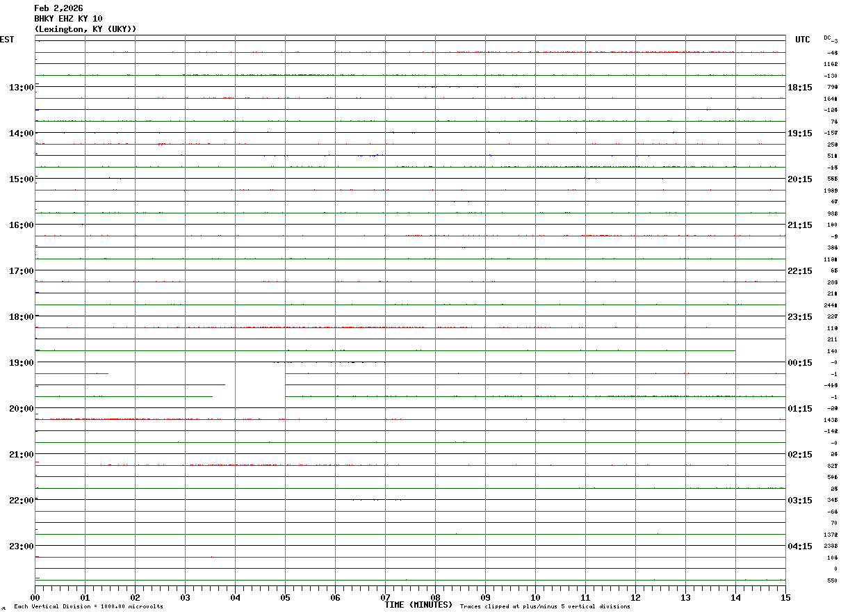Image resolution: width=841 pixels, height=616 pixels.
Task: Click the 2382 DC offset value
Action: tap(831, 546)
